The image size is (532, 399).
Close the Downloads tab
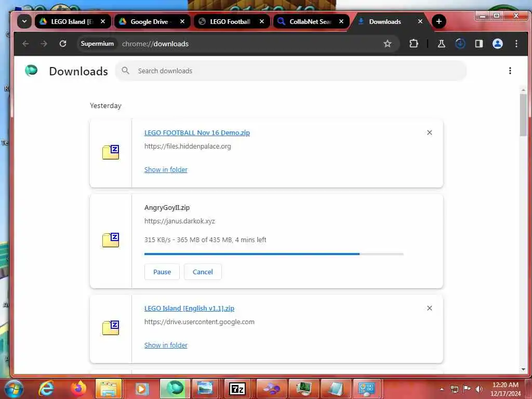point(420,21)
